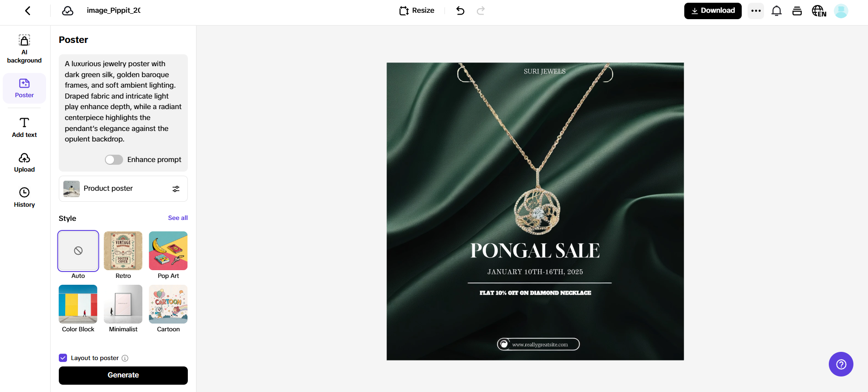Click the undo arrow icon
The width and height of the screenshot is (868, 392).
pos(460,10)
